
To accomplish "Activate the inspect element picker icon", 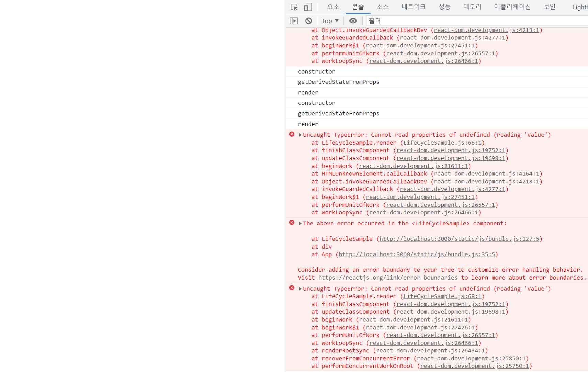I will pos(294,7).
